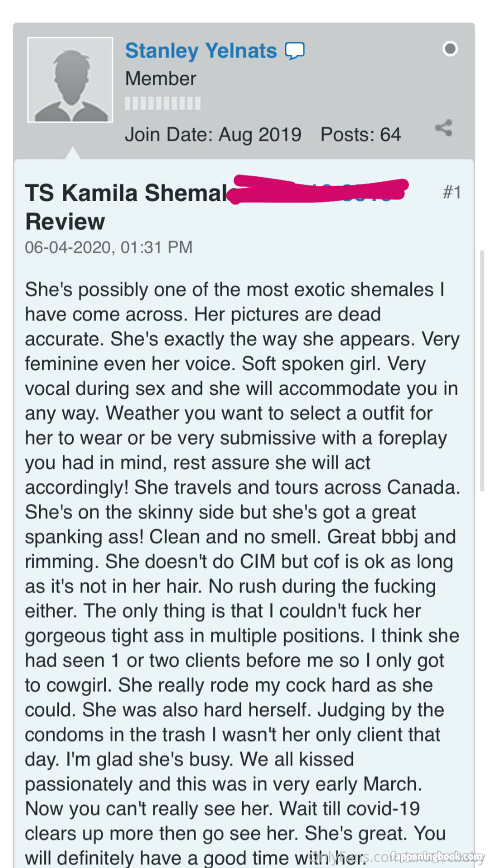The width and height of the screenshot is (488, 868).
Task: Click the vertical scrollbar on the right edge
Action: 482,371
